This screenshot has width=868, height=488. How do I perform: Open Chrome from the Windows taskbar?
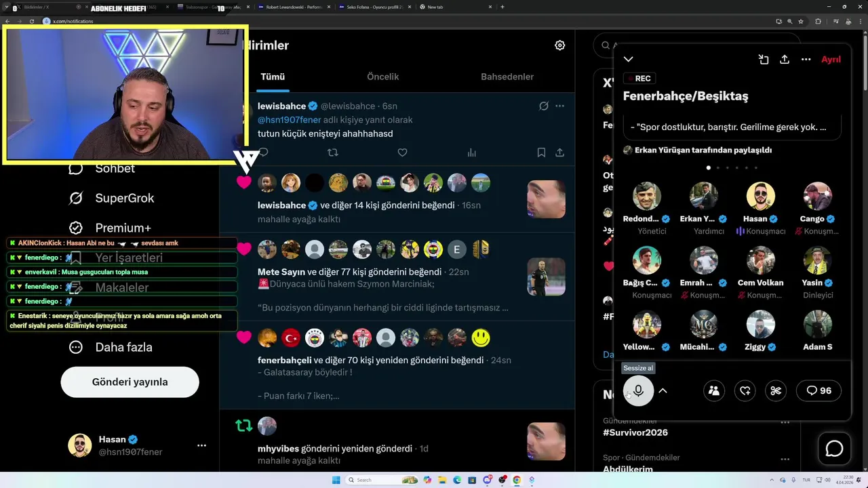[x=517, y=480]
